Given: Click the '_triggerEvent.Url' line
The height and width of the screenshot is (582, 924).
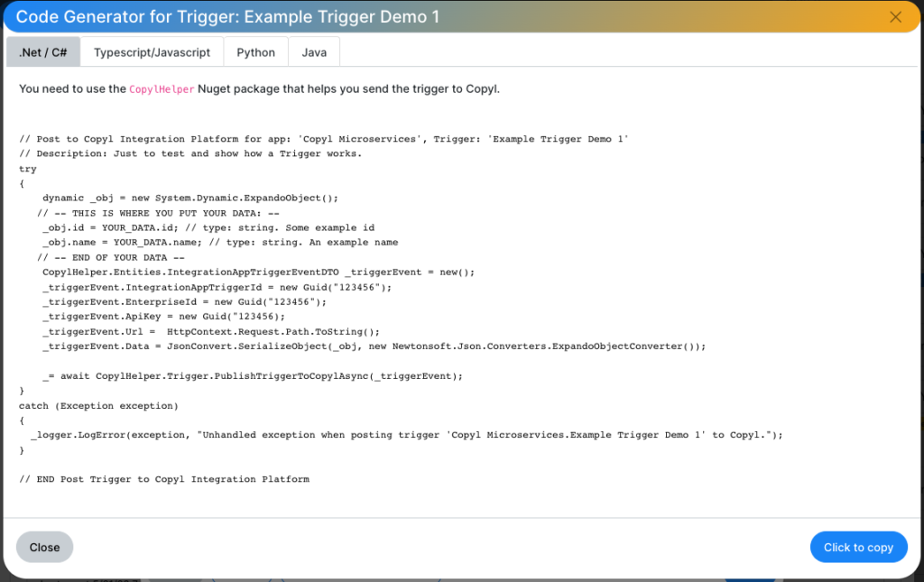Looking at the screenshot, I should click(x=211, y=332).
